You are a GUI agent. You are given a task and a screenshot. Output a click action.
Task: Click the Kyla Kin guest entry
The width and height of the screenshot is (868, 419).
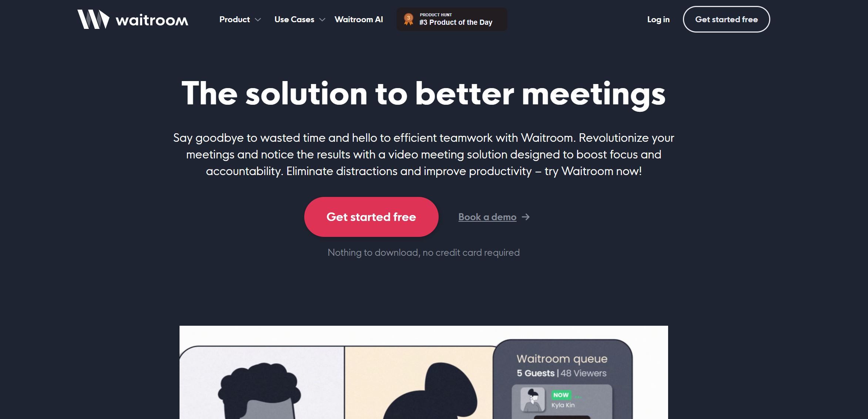pyautogui.click(x=561, y=398)
